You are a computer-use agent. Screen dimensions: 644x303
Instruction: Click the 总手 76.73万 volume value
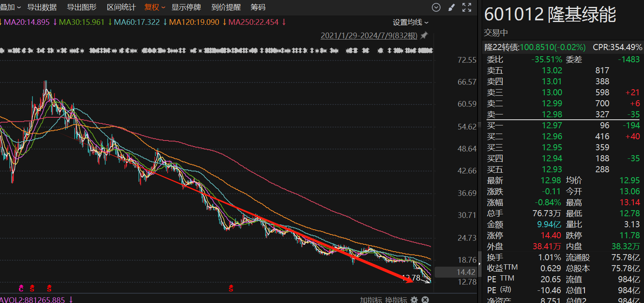tap(547, 213)
